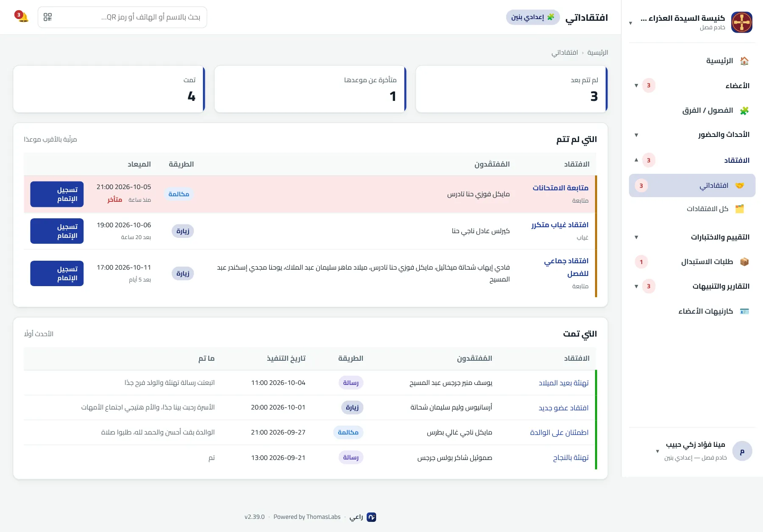Screen dimensions: 763x532
Task: Open the user profile dropdown arrow
Action: [x=657, y=451]
